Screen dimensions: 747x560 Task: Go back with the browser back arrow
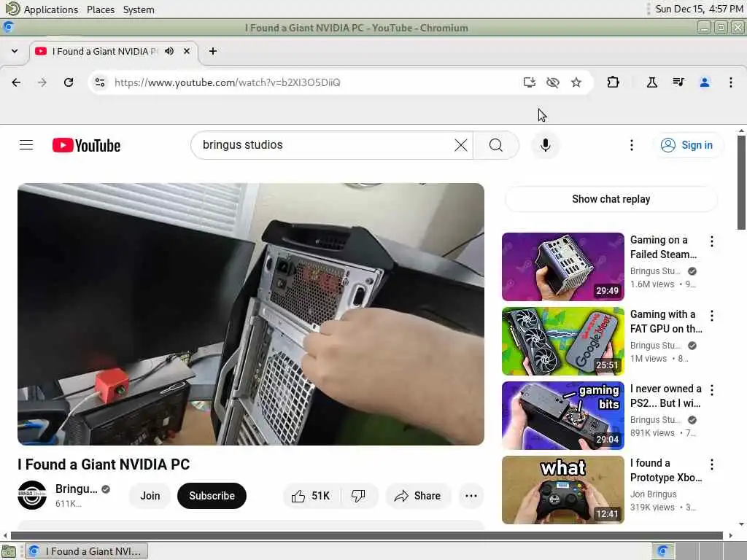pos(16,82)
